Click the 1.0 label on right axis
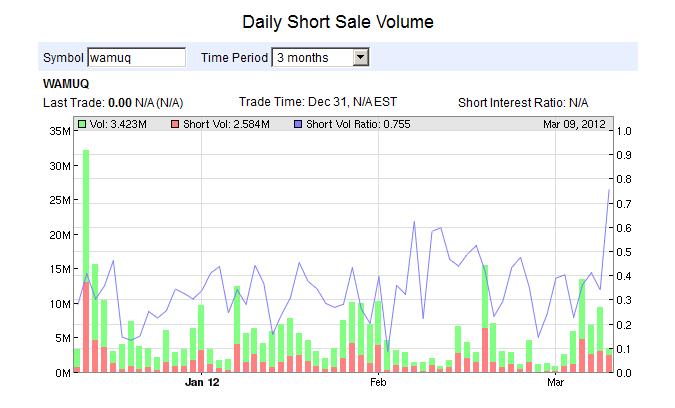675x408 pixels. [x=625, y=131]
